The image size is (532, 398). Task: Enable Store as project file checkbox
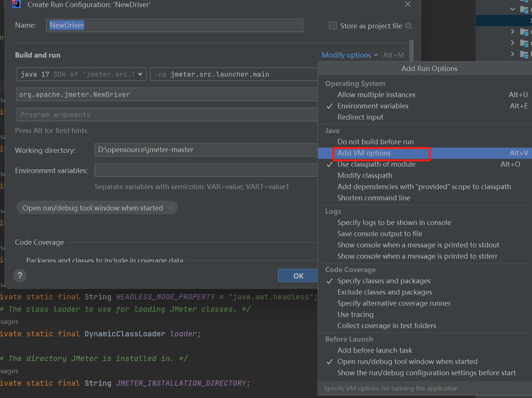pyautogui.click(x=333, y=26)
